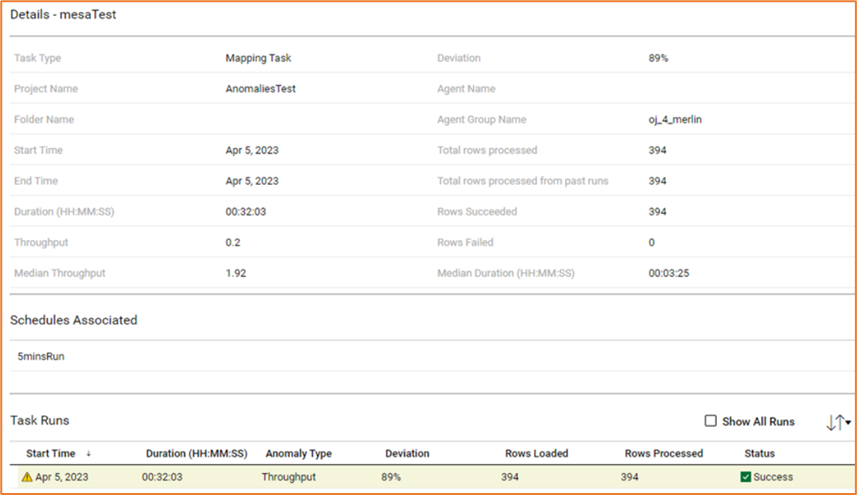Image resolution: width=857 pixels, height=495 pixels.
Task: Click the Rows Processed cell 394 in Task Runs
Action: (x=630, y=477)
